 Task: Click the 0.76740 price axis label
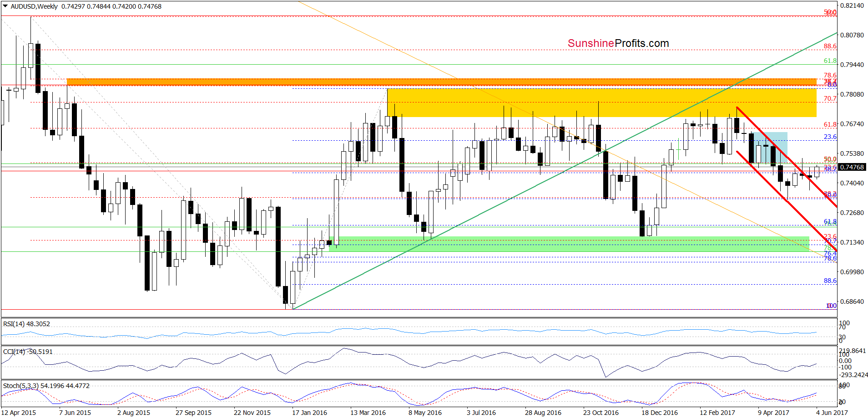pyautogui.click(x=852, y=124)
